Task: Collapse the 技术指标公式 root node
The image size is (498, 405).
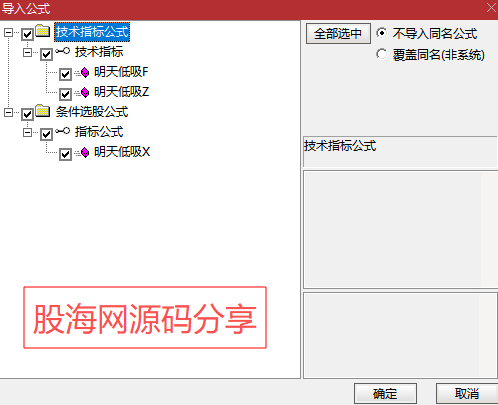Action: pos(8,32)
